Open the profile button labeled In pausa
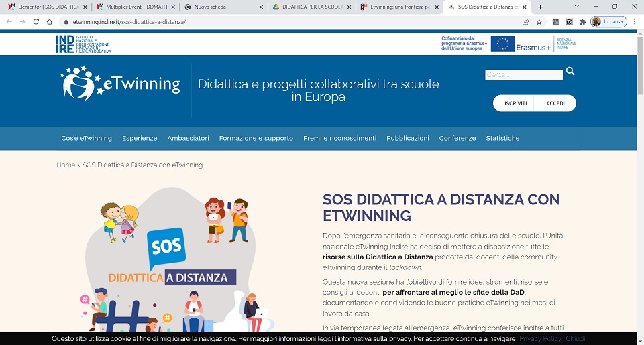644x345 pixels. (608, 22)
